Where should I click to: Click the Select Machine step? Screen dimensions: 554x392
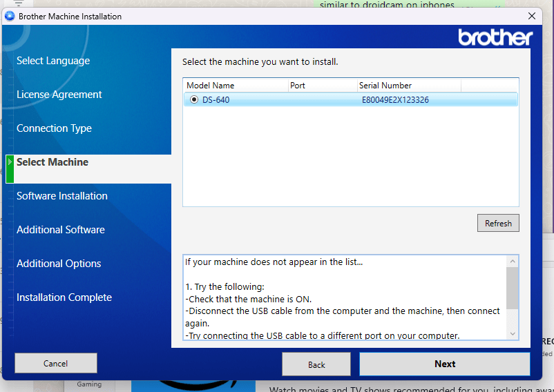pyautogui.click(x=52, y=162)
